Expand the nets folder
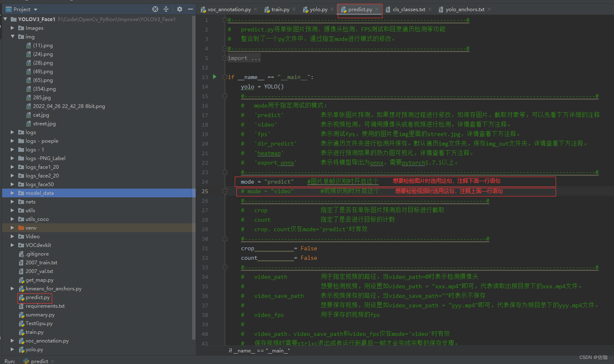 coord(12,201)
